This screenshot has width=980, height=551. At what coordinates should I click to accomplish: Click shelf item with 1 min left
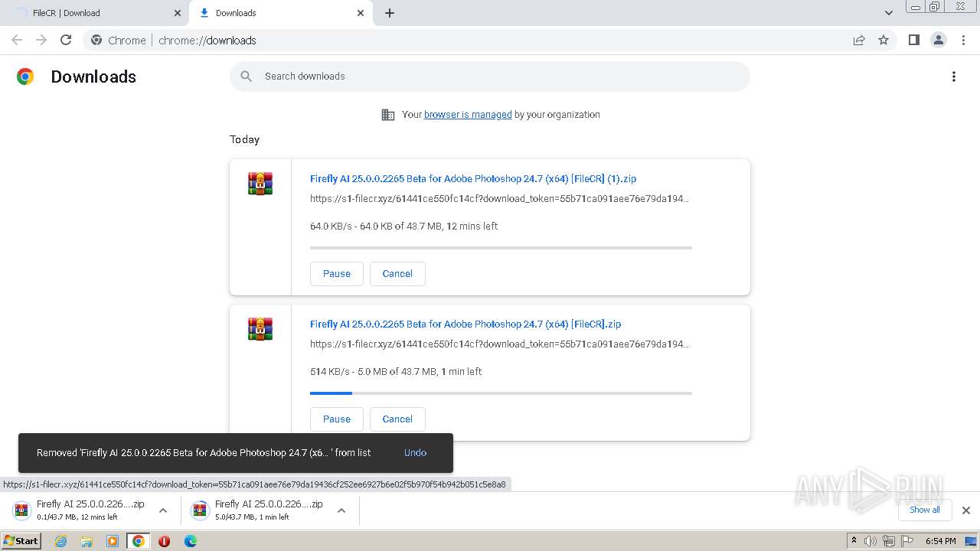point(257,510)
